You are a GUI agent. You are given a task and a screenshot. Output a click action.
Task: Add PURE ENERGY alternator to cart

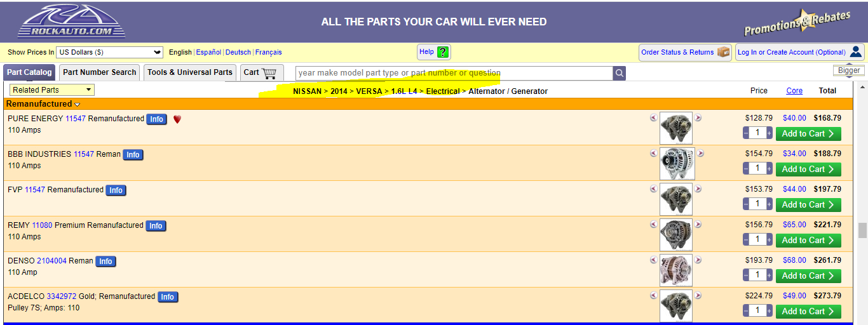click(x=808, y=133)
